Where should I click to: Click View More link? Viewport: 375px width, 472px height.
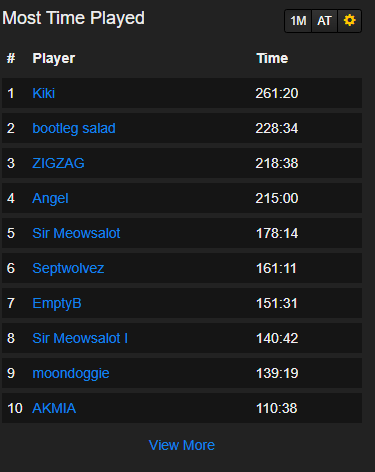(182, 445)
